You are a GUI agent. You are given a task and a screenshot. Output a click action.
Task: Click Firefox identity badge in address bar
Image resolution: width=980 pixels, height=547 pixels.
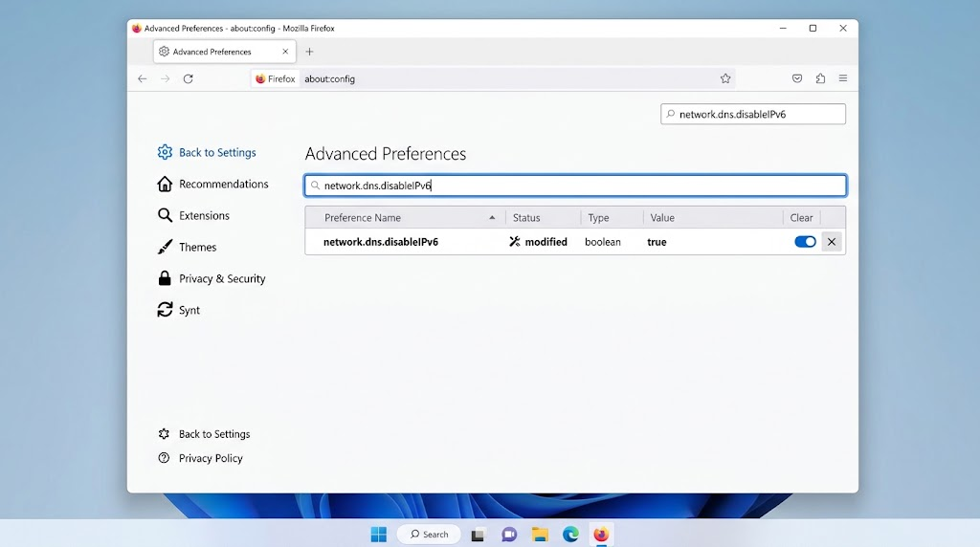pyautogui.click(x=276, y=78)
